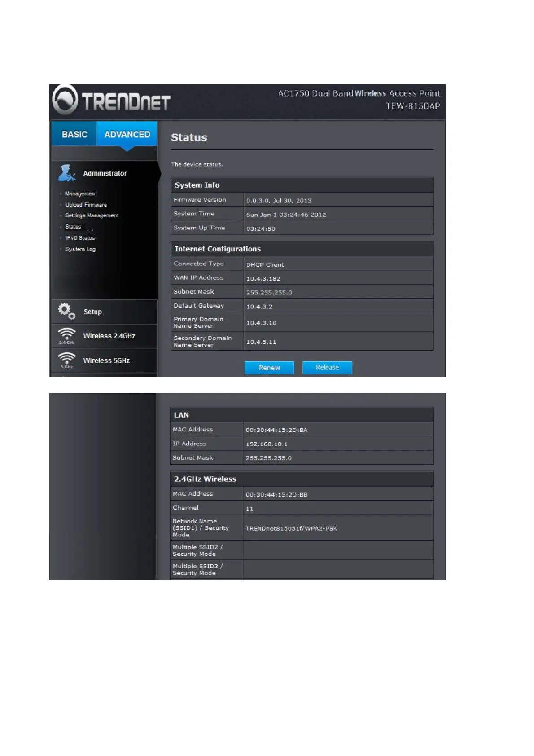Switch to the ADVANCED tab
Viewport: 534px width, 756px height.
[127, 134]
